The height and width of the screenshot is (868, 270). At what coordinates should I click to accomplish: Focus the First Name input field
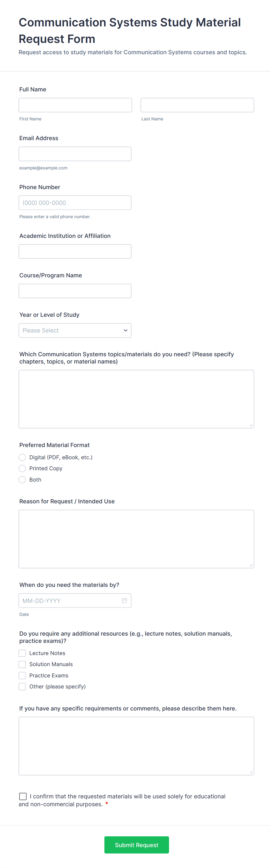[75, 105]
